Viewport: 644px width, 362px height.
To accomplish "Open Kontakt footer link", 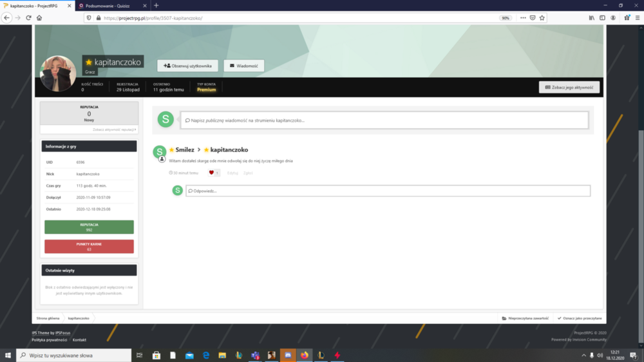I will pos(79,340).
